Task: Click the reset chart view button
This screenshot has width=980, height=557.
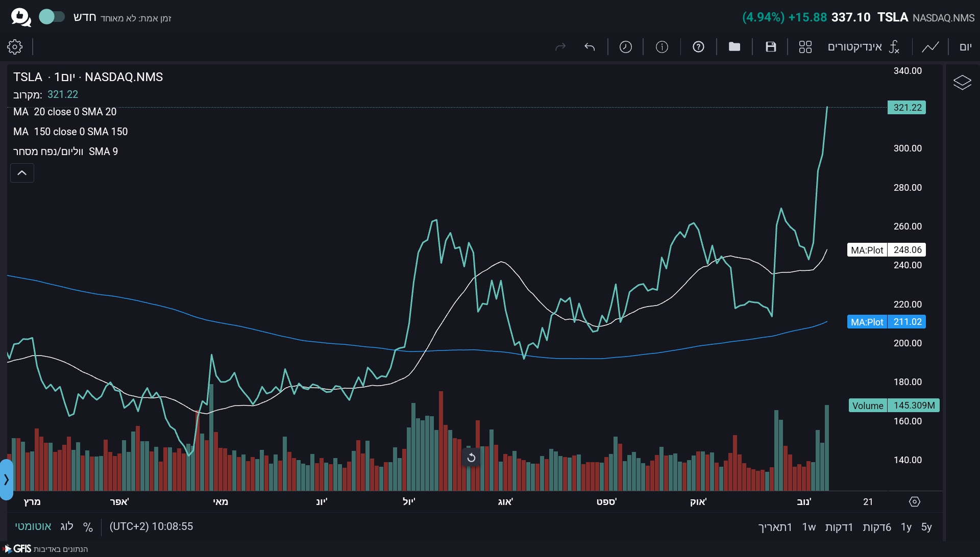Action: coord(471,458)
